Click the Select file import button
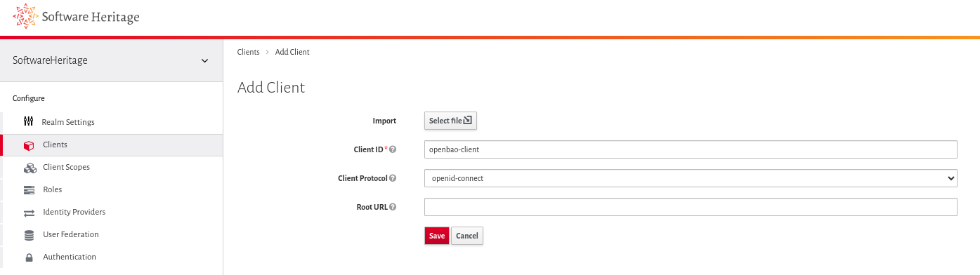Viewport: 980px width, 275px height. [x=451, y=121]
